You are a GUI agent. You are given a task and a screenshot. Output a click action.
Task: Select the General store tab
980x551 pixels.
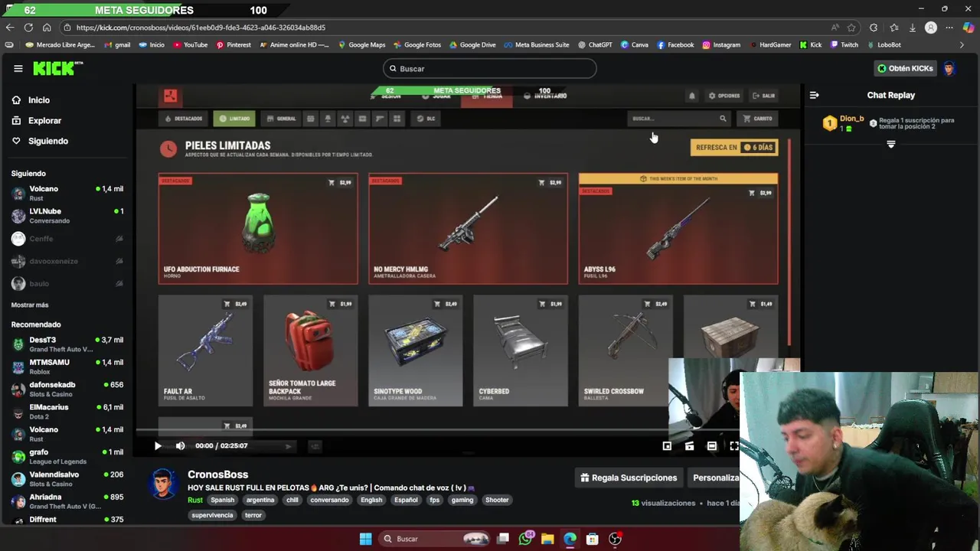(x=281, y=119)
